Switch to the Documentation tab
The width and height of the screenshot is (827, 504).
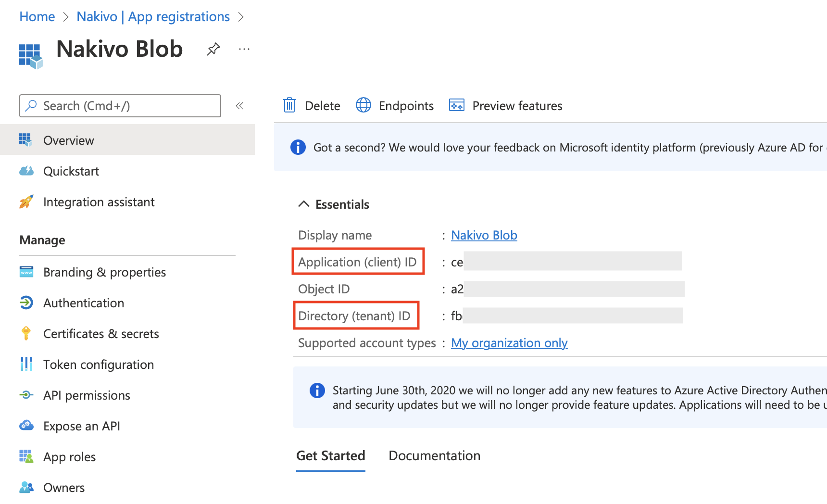(434, 455)
